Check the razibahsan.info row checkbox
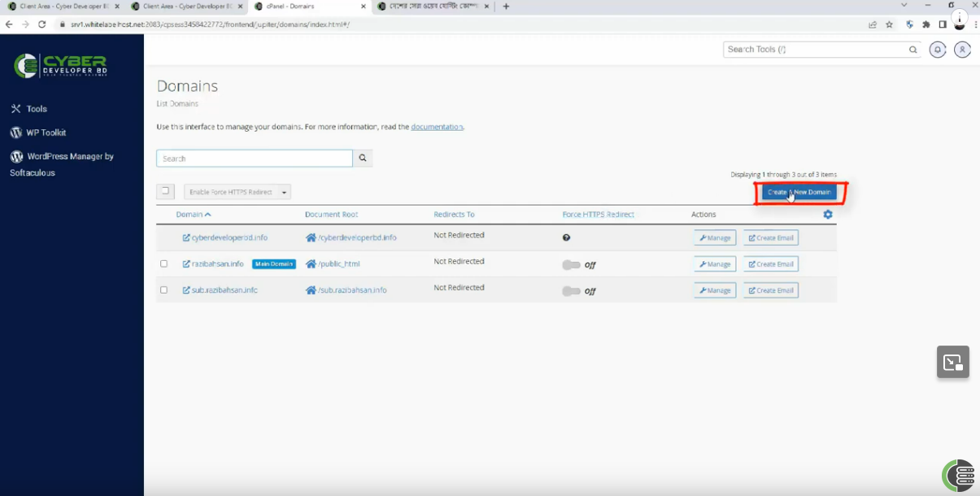This screenshot has height=496, width=980. point(163,264)
